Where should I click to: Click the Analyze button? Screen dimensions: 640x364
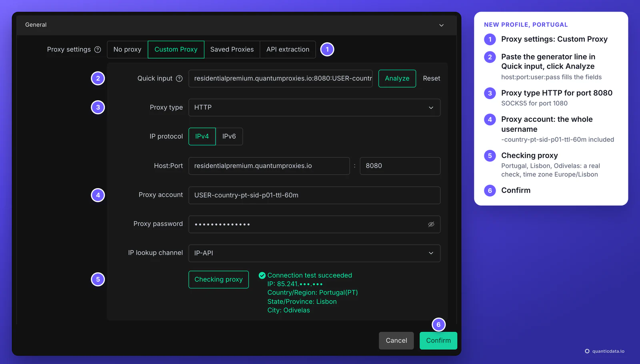point(397,79)
